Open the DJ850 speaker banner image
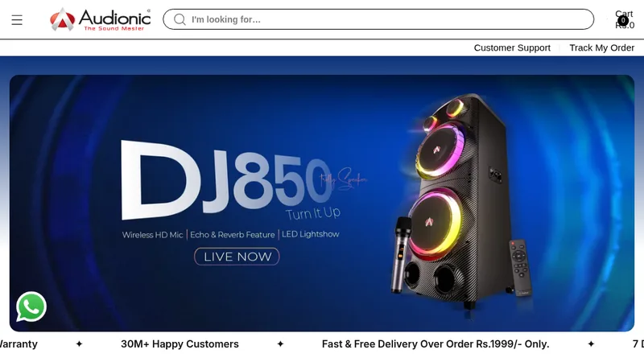644x362 pixels. [322, 204]
